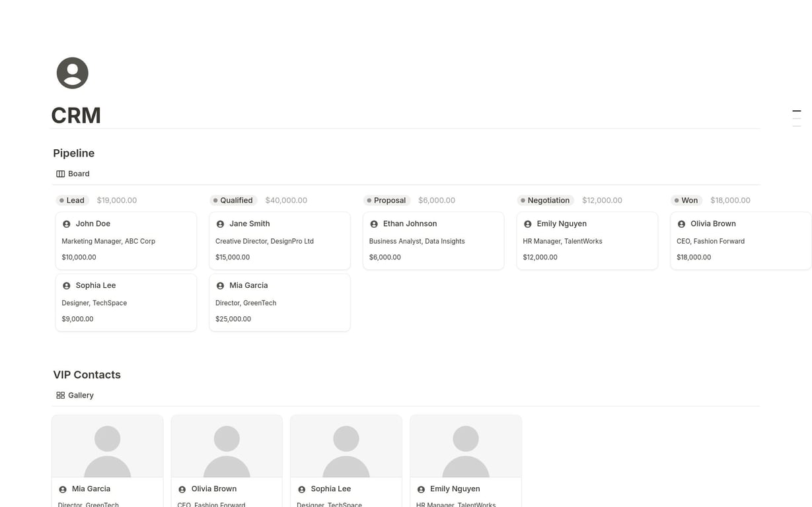Open the Mia Garcia pipeline card name
The image size is (812, 507).
click(248, 286)
